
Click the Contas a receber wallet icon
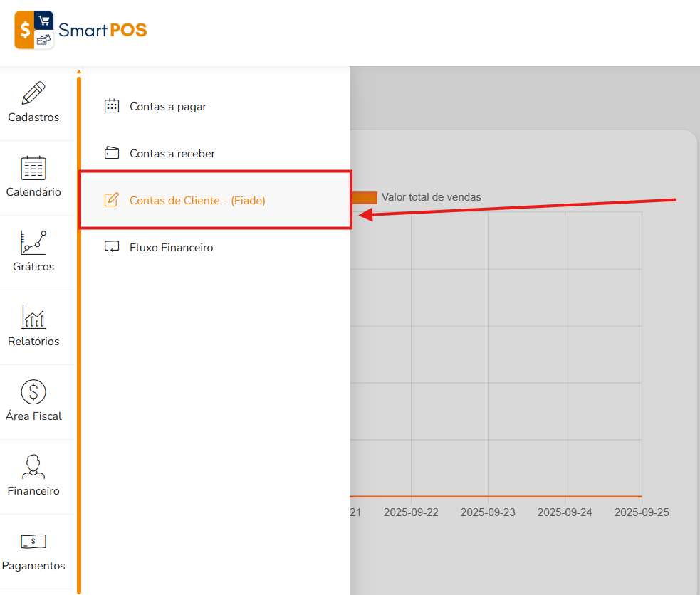(x=112, y=153)
